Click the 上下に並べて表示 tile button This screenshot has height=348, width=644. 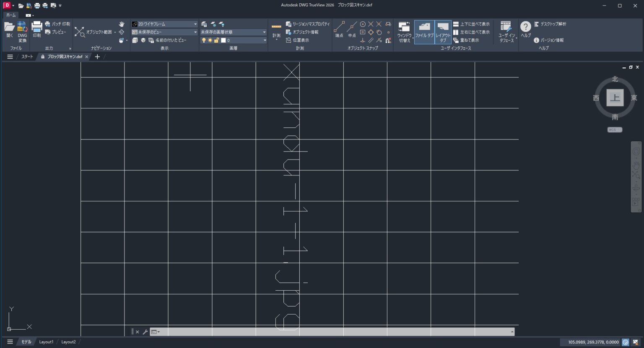click(471, 24)
